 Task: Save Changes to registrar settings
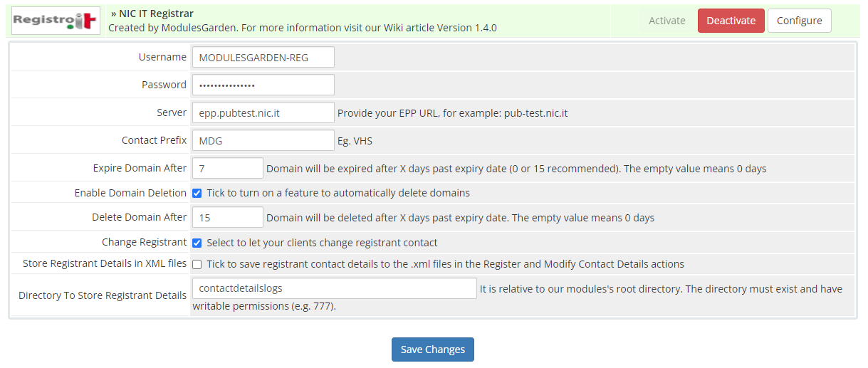click(432, 349)
